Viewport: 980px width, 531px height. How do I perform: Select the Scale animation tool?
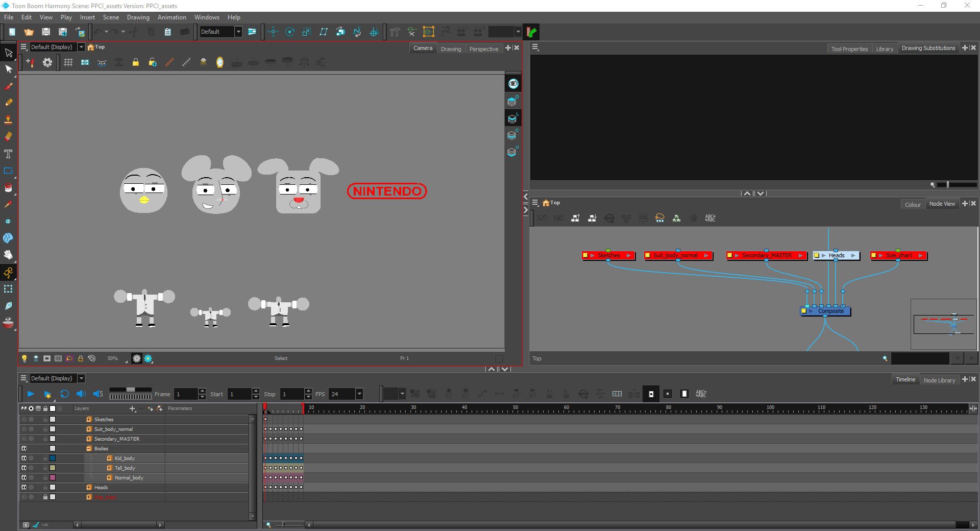tap(307, 32)
